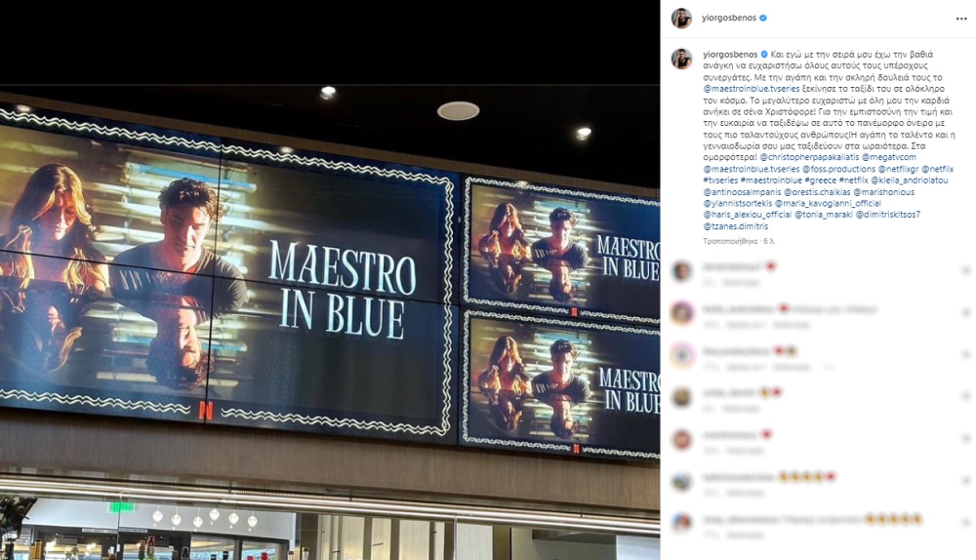Click the verified badge beside header username

[763, 18]
